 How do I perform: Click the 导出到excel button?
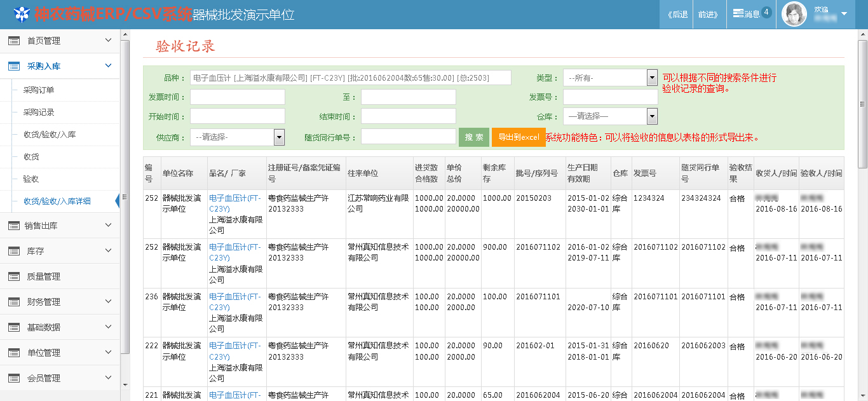(518, 137)
